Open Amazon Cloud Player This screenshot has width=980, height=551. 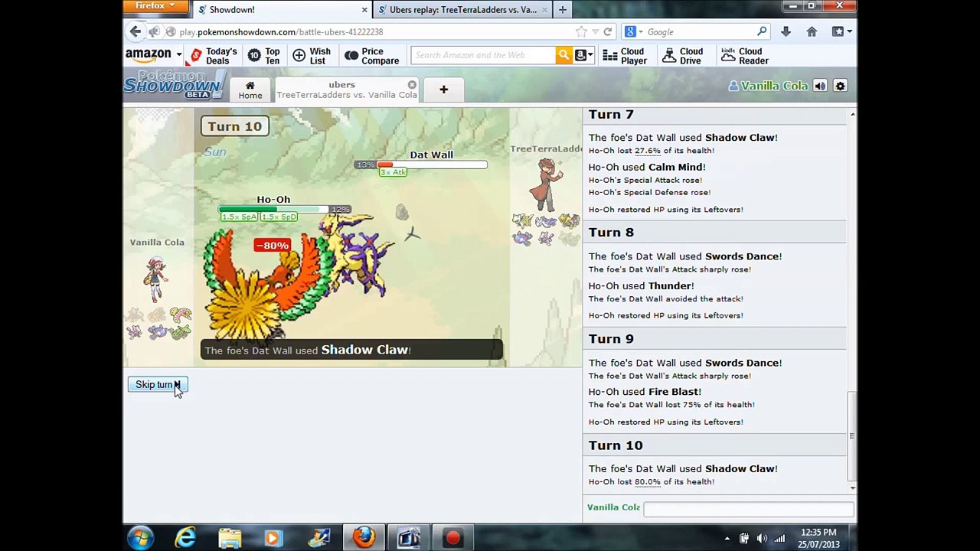tap(626, 56)
